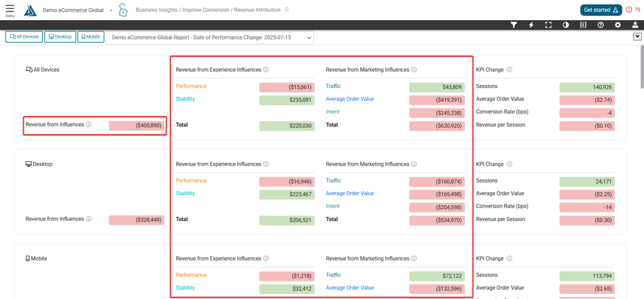Open Performance link in Desktop card

coord(191,181)
